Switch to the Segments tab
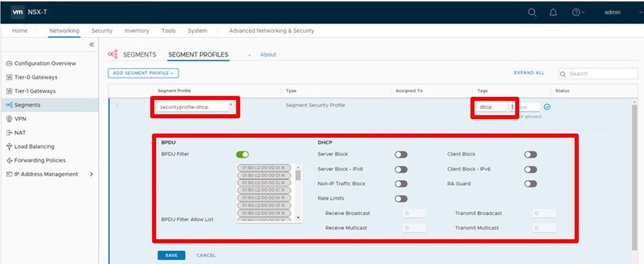644x264 pixels. pyautogui.click(x=140, y=54)
